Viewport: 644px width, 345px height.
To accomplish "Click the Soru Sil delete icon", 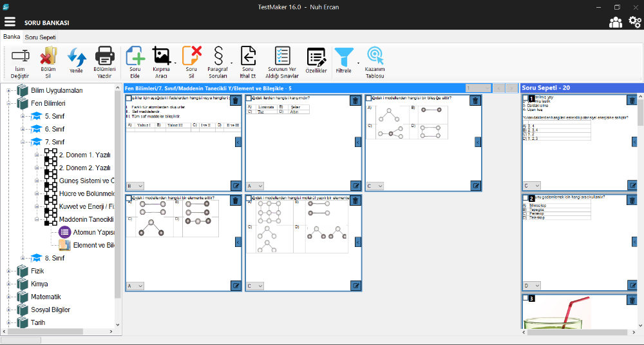I will click(191, 57).
